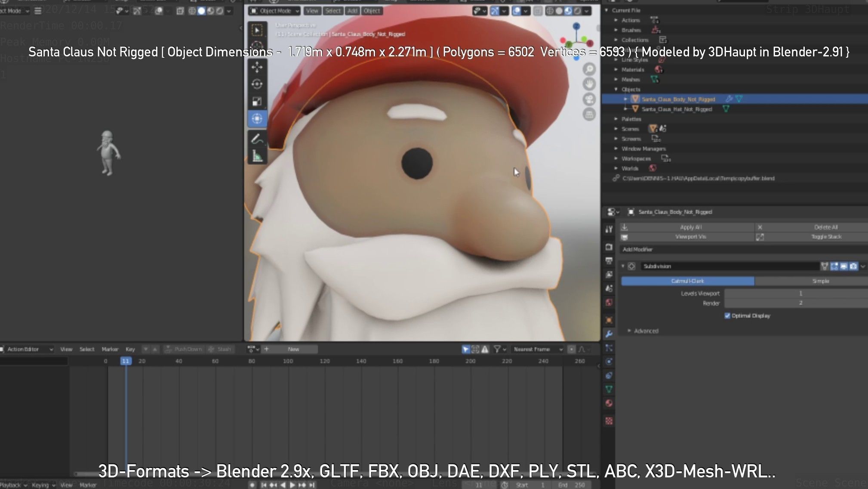Select the Measure tool
The image size is (868, 489).
point(257,156)
